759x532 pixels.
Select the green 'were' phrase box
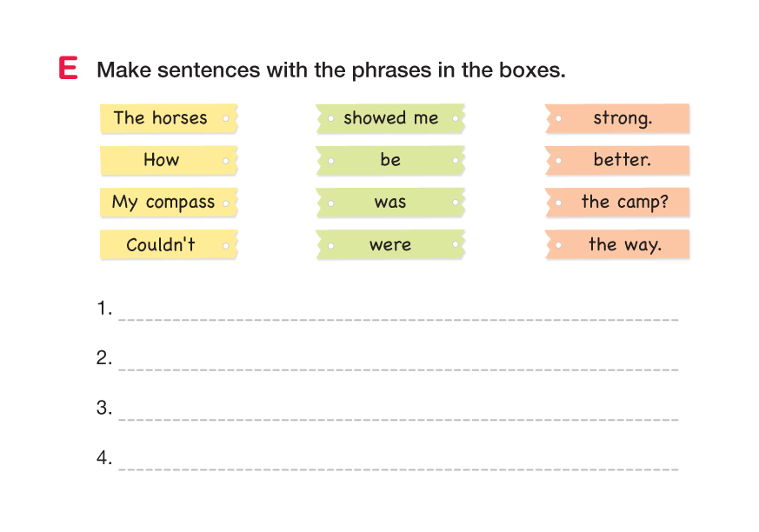point(390,245)
